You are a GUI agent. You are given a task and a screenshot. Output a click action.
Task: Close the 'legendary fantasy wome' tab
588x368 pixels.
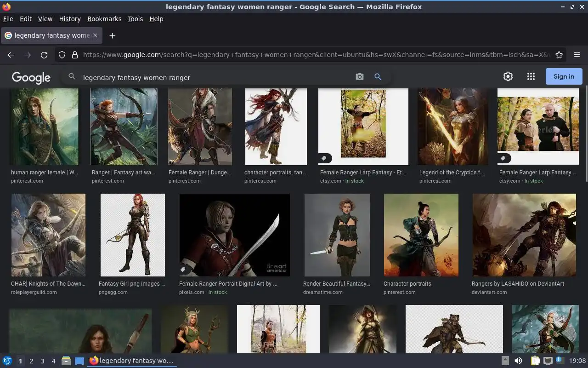coord(96,35)
